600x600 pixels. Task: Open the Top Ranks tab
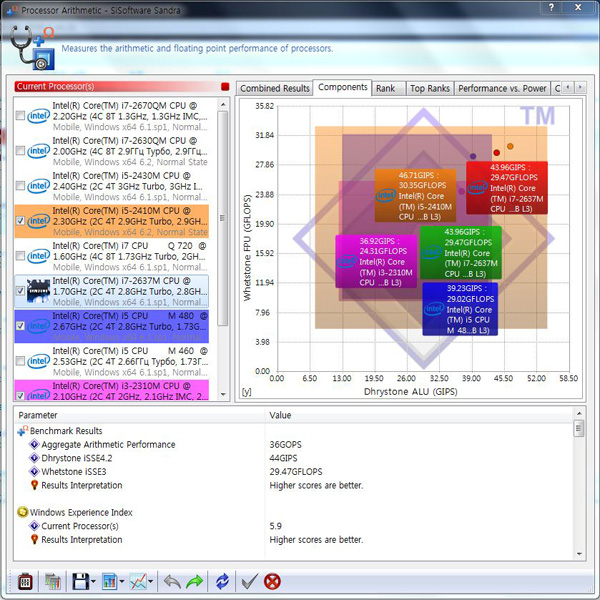(x=430, y=88)
